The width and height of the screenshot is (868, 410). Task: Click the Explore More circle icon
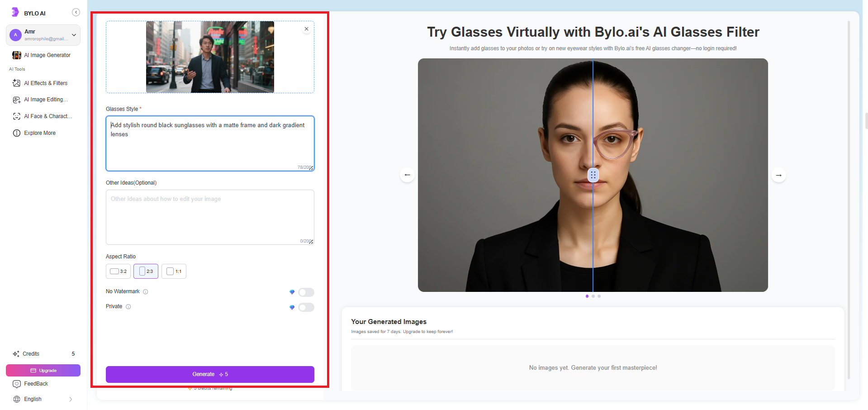[x=17, y=133]
